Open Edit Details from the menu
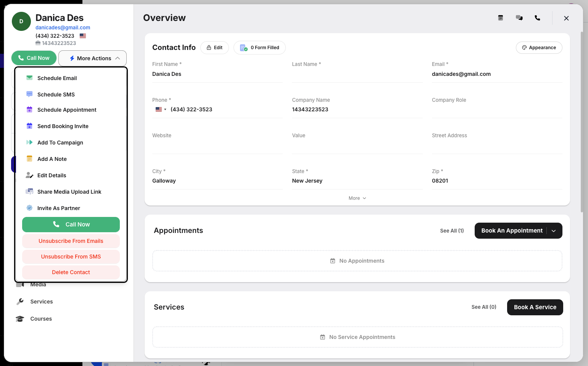The width and height of the screenshot is (588, 366). [x=71, y=175]
